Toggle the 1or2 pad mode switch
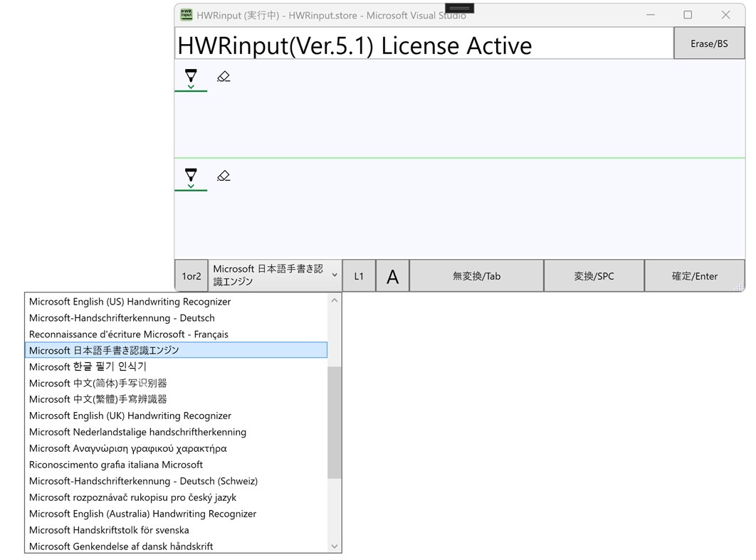This screenshot has height=560, width=756. click(x=191, y=275)
